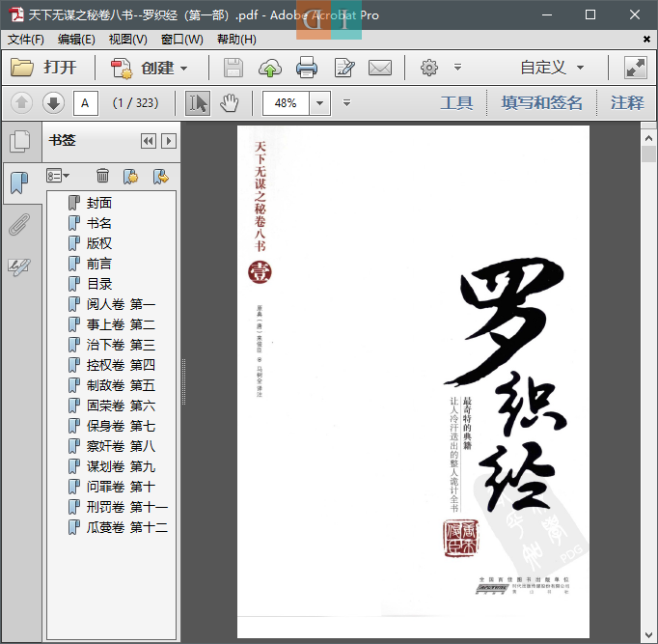Screen dimensions: 658x644
Task: Open the 自定义 customize dropdown
Action: point(552,68)
